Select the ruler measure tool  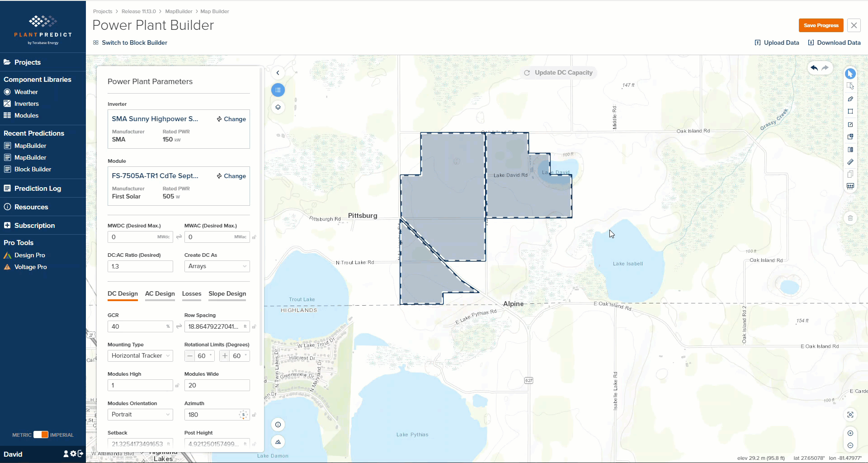tap(850, 162)
